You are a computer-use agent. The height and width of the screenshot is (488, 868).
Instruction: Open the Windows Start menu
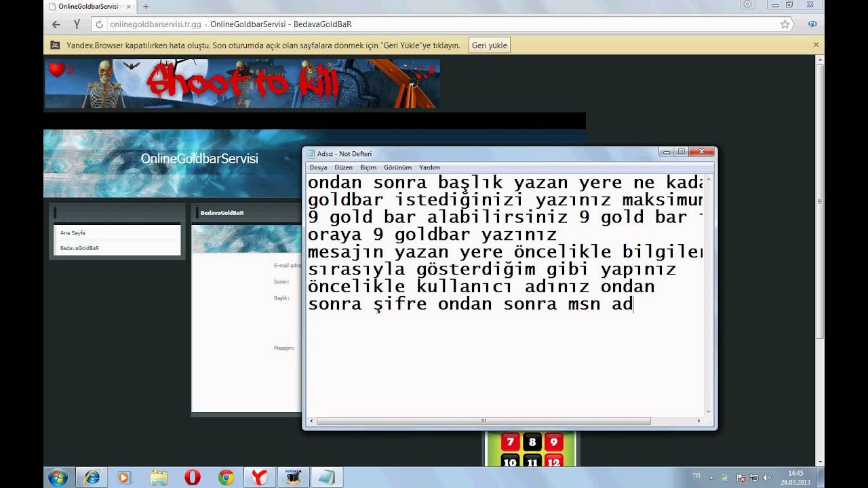pyautogui.click(x=58, y=477)
